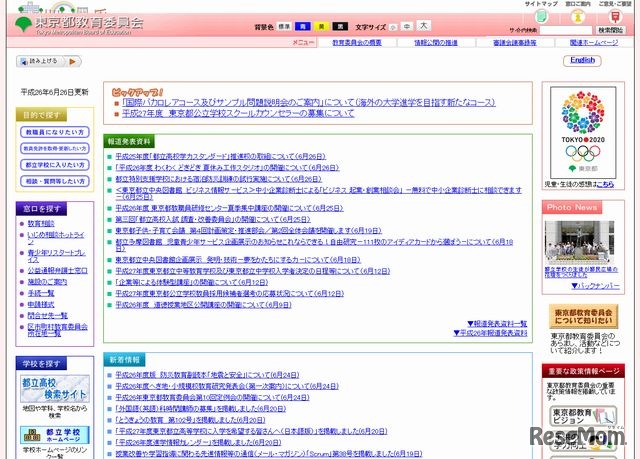640x459 pixels.
Task: Set background color to yellow
Action: click(x=321, y=27)
